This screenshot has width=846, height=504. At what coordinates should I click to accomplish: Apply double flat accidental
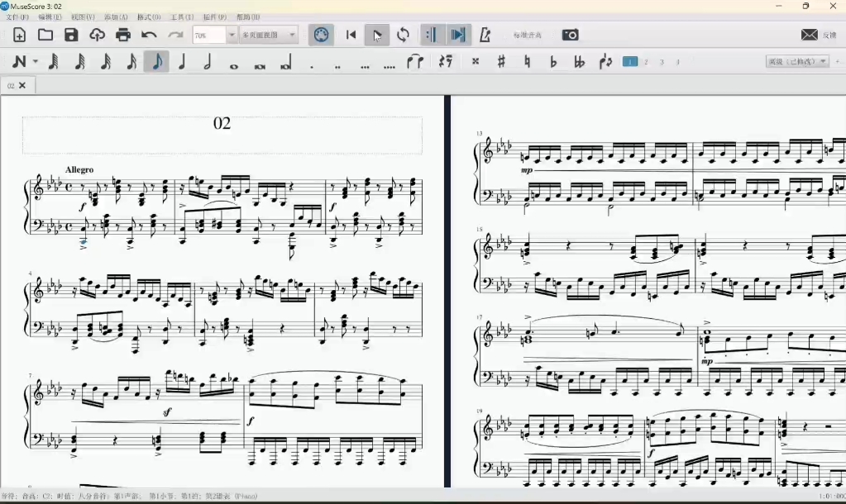pyautogui.click(x=579, y=61)
